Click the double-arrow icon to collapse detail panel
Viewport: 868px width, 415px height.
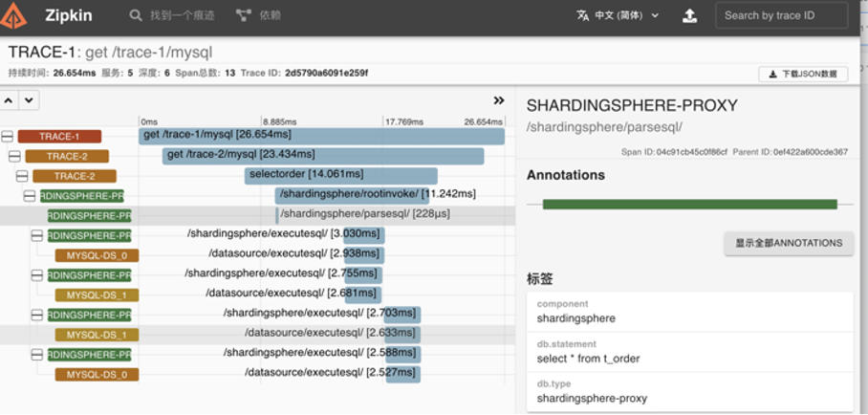tap(498, 100)
